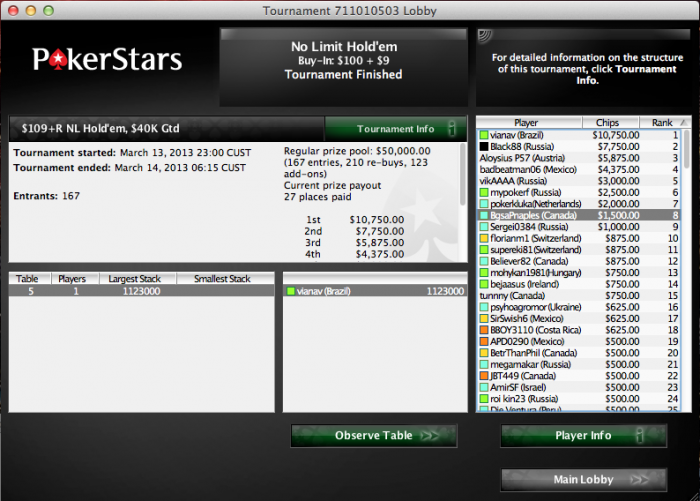Viewport: 700px width, 501px height.
Task: Select Table 5 row in tables list
Action: 142,291
